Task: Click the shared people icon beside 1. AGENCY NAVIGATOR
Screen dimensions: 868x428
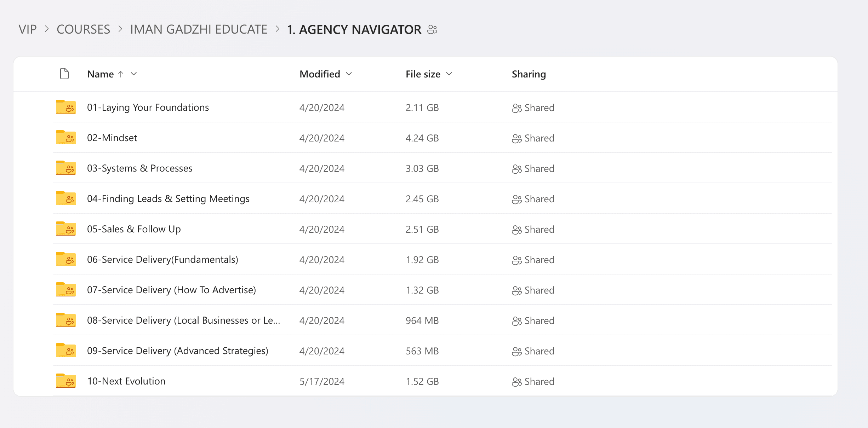Action: 432,29
